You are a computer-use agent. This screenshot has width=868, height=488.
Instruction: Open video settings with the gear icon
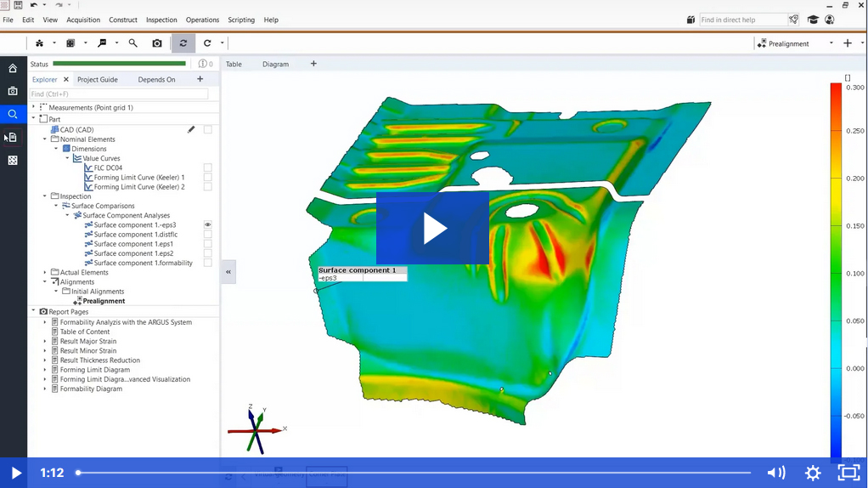pyautogui.click(x=813, y=473)
